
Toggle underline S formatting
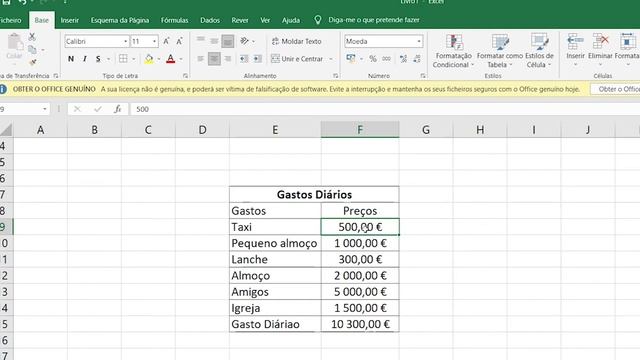click(98, 59)
